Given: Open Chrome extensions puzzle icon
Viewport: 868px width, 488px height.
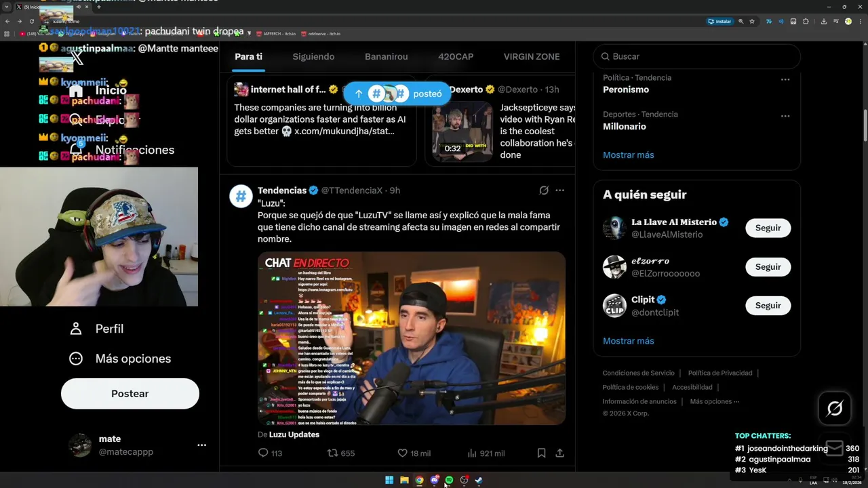Looking at the screenshot, I should [806, 21].
